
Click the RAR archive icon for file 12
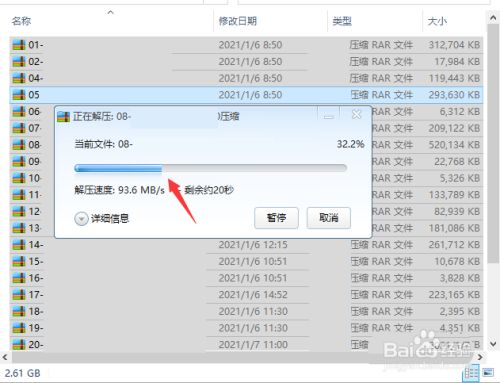click(19, 212)
